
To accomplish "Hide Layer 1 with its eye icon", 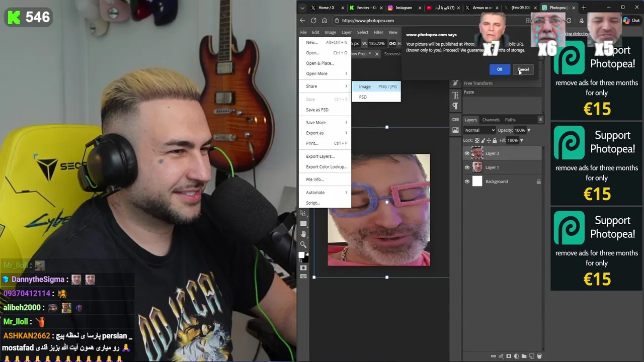I will [467, 167].
